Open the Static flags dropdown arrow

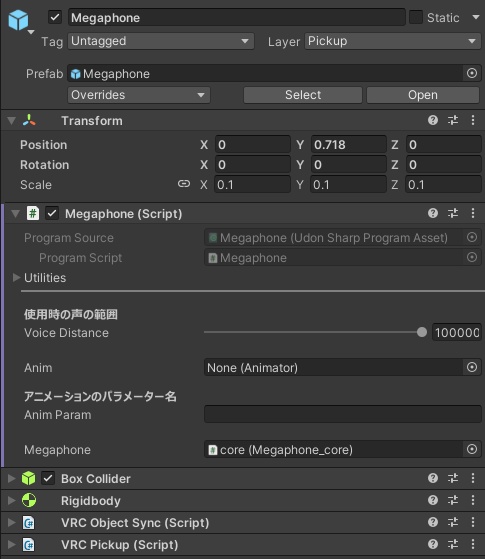tap(476, 17)
